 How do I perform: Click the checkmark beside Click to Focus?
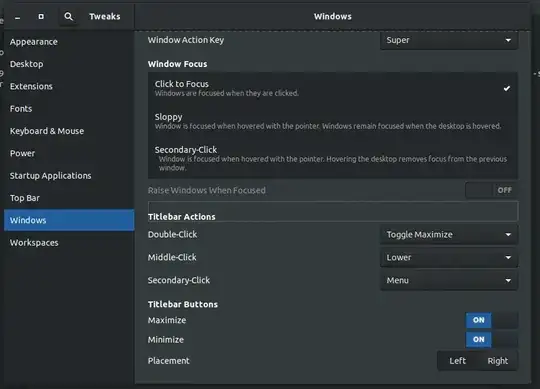[x=507, y=88]
